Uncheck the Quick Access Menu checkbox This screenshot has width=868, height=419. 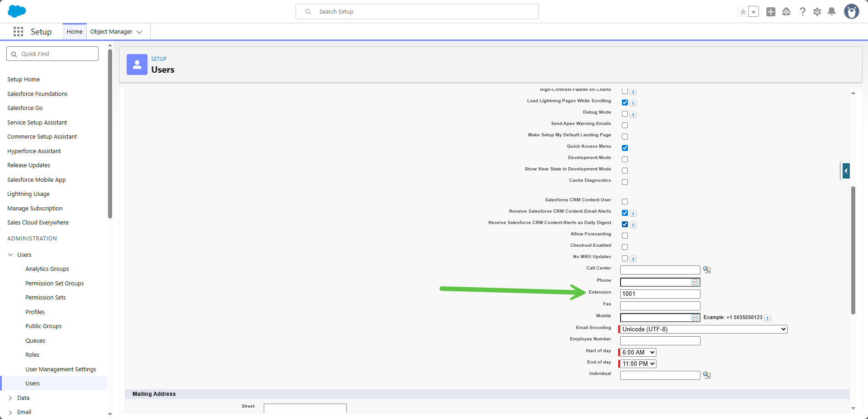point(625,148)
